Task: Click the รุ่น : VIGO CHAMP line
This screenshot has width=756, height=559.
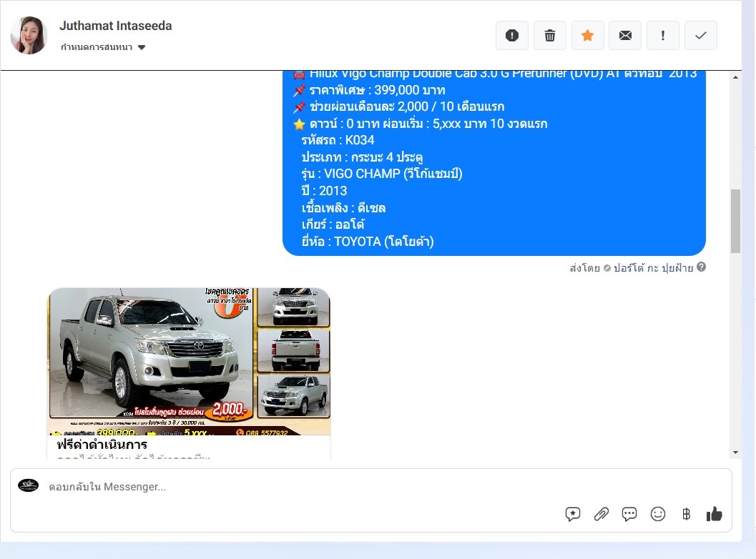Action: (x=382, y=174)
